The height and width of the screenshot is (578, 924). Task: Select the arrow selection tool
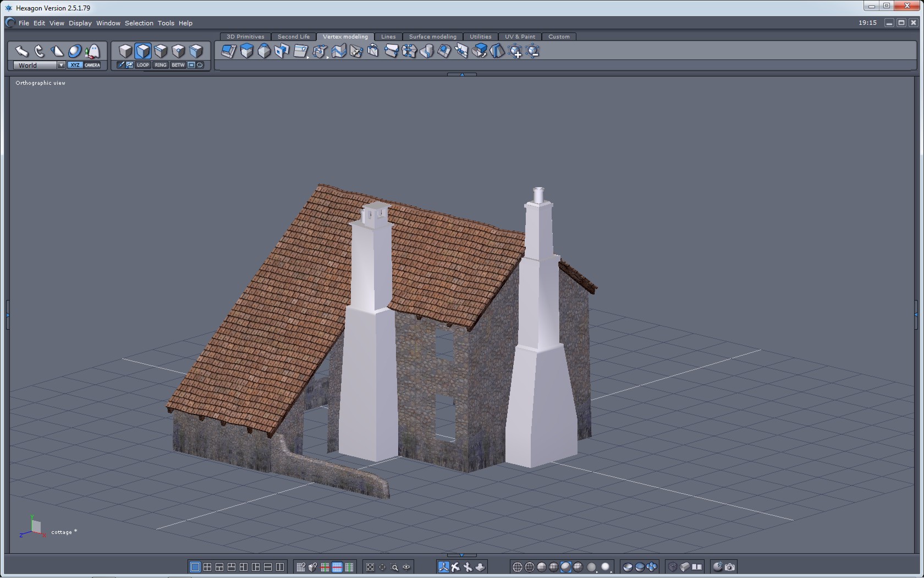pos(21,51)
